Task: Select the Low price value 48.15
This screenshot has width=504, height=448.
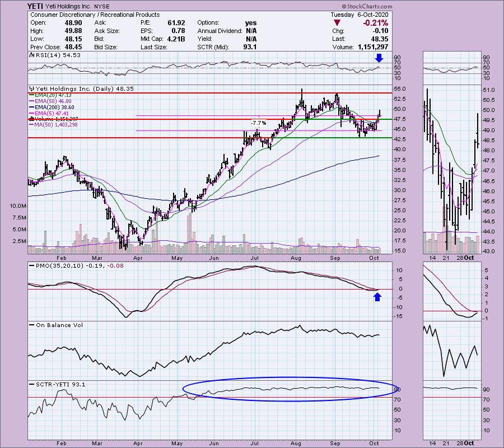Action: coord(73,39)
